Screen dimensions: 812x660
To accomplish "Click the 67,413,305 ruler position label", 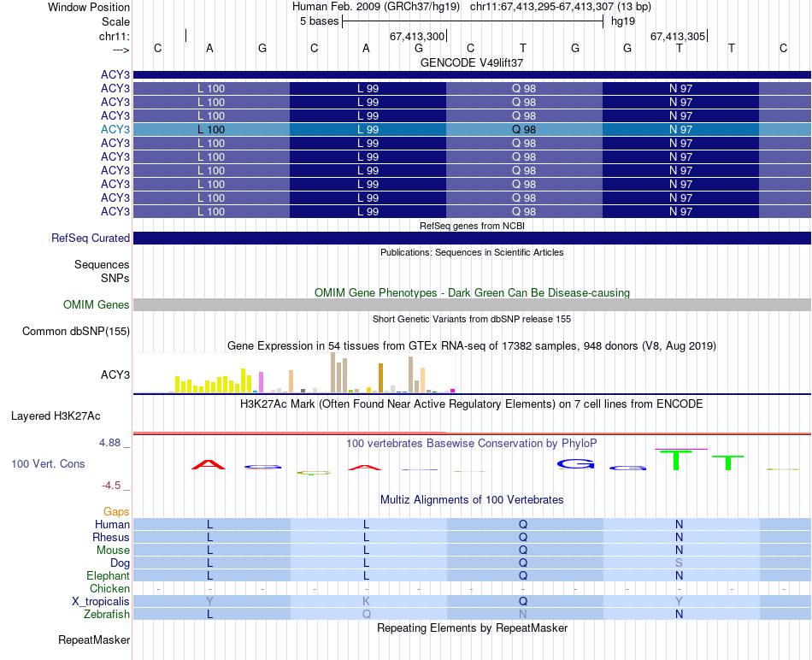I will 678,36.
